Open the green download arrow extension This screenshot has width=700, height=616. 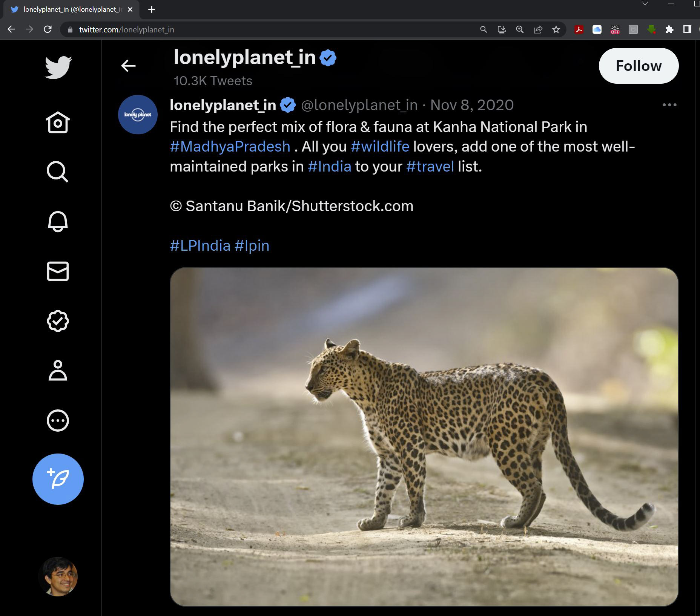(x=651, y=29)
